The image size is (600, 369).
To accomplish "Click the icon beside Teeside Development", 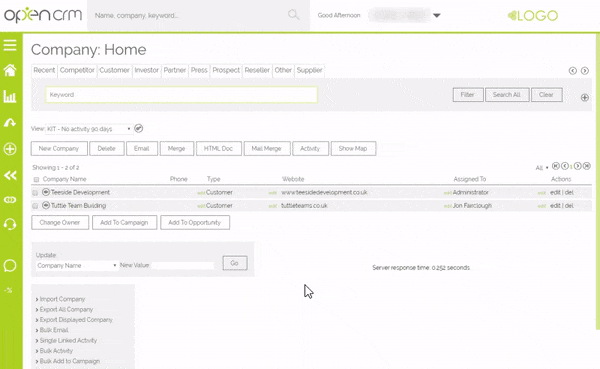I will 46,192.
